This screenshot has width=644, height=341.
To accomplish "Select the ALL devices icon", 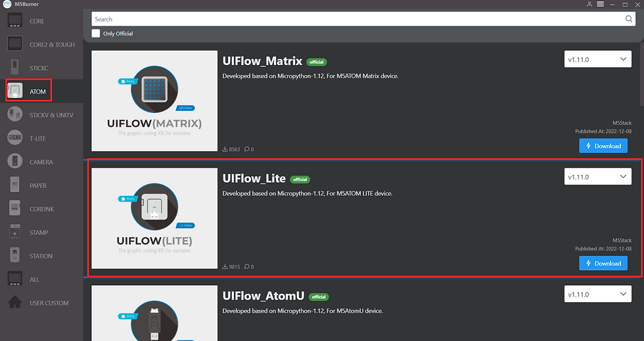I will [x=14, y=279].
